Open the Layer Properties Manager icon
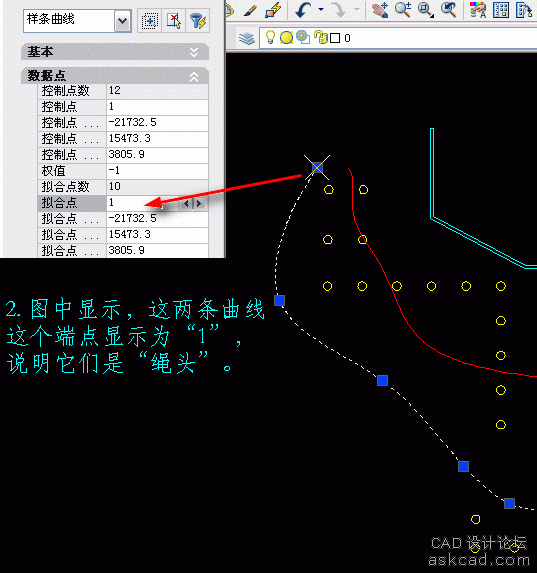 [x=247, y=38]
